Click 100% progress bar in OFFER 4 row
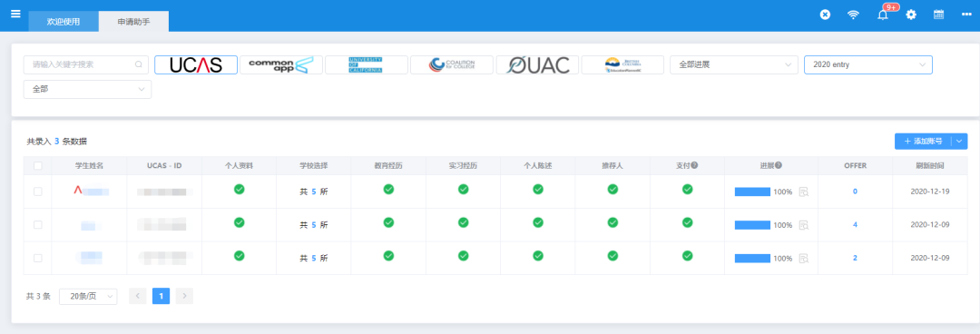 pyautogui.click(x=752, y=224)
